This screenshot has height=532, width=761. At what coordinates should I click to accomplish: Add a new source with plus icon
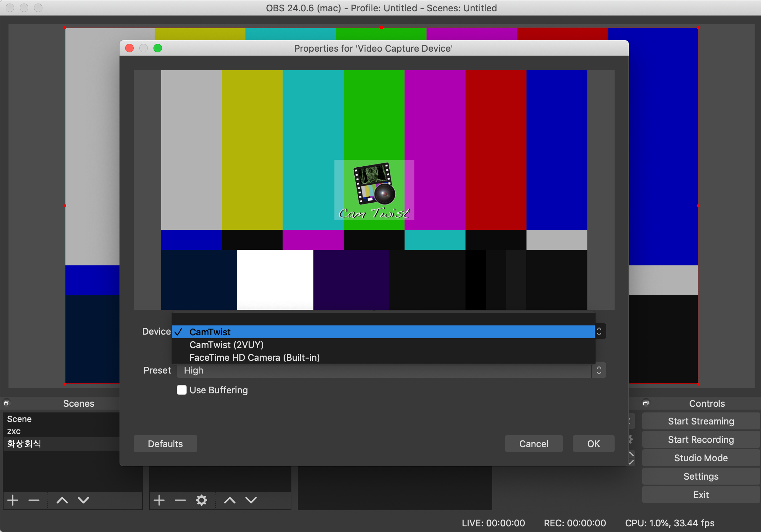159,500
